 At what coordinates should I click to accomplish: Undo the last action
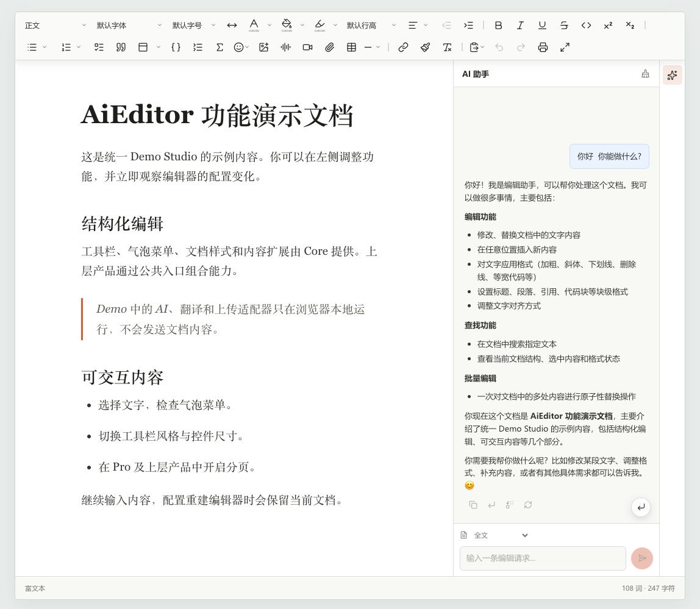tap(499, 48)
